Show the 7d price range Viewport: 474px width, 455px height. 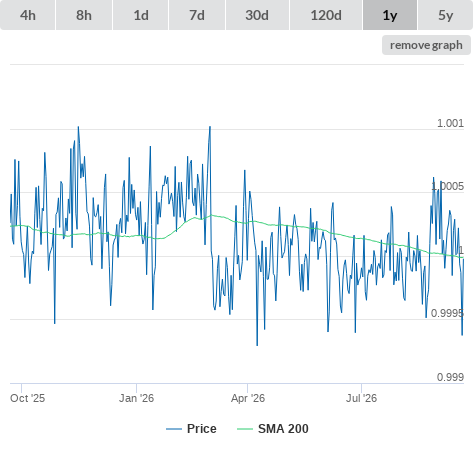[197, 15]
